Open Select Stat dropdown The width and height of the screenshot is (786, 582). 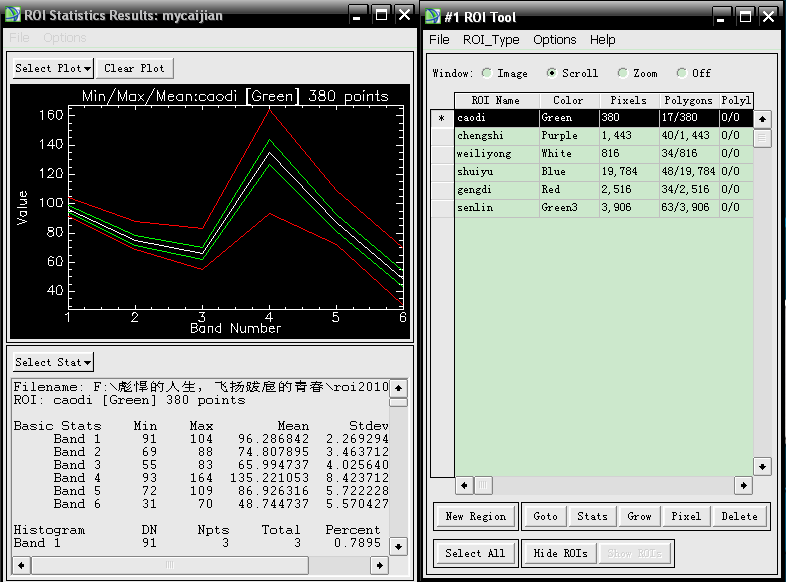53,362
